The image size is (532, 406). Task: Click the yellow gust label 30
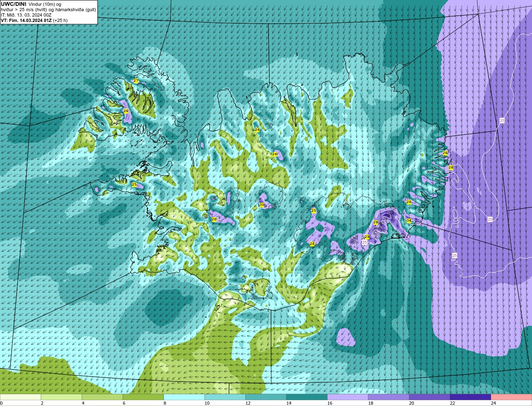click(262, 205)
